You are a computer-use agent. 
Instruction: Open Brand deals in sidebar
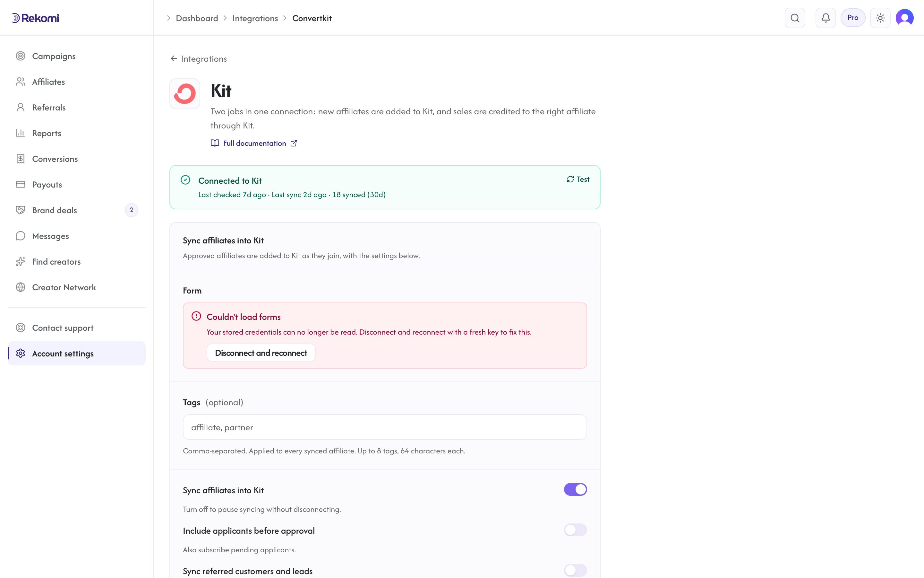pos(77,210)
